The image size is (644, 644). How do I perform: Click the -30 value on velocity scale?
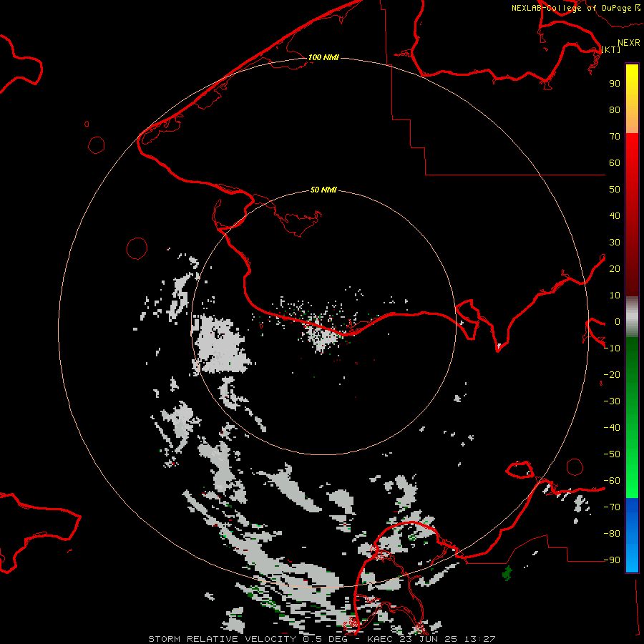[x=612, y=401]
